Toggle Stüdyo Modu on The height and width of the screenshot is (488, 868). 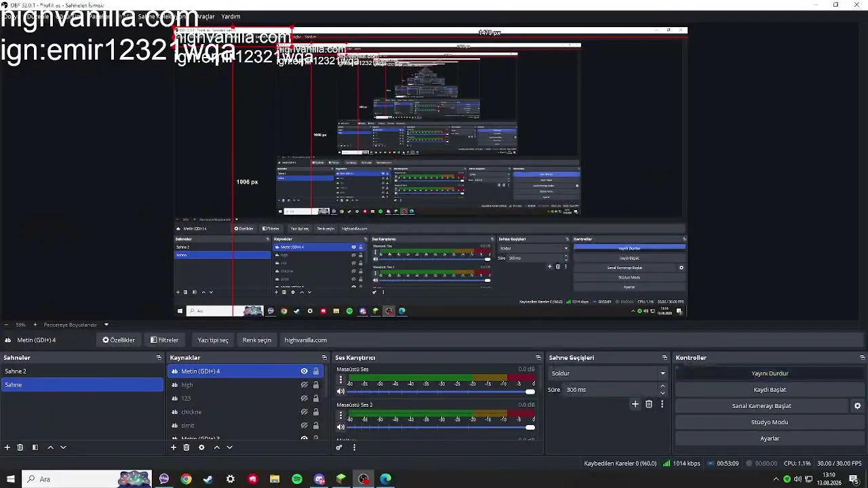[x=770, y=422]
